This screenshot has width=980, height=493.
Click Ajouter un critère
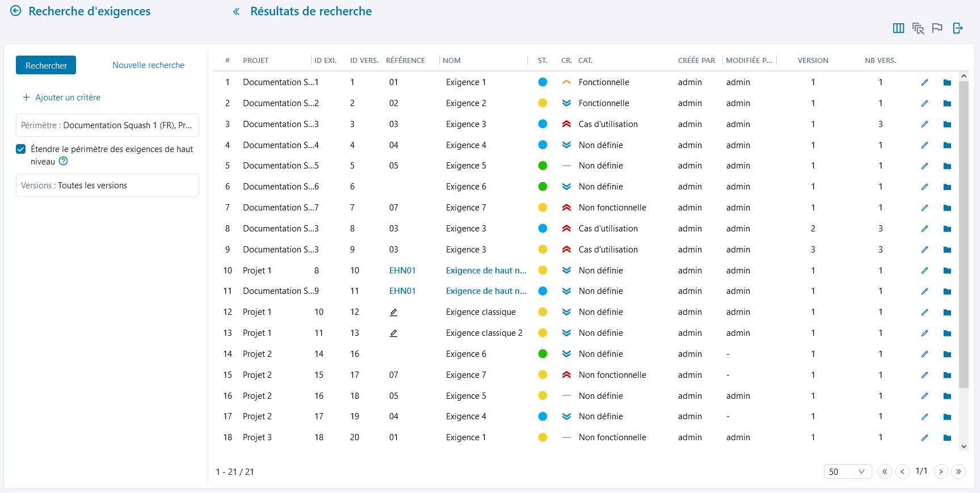(x=61, y=98)
